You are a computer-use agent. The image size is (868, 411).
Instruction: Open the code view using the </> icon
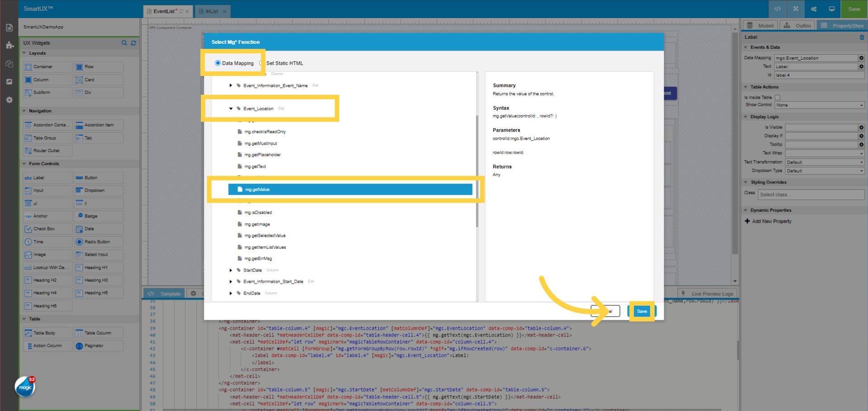click(777, 9)
